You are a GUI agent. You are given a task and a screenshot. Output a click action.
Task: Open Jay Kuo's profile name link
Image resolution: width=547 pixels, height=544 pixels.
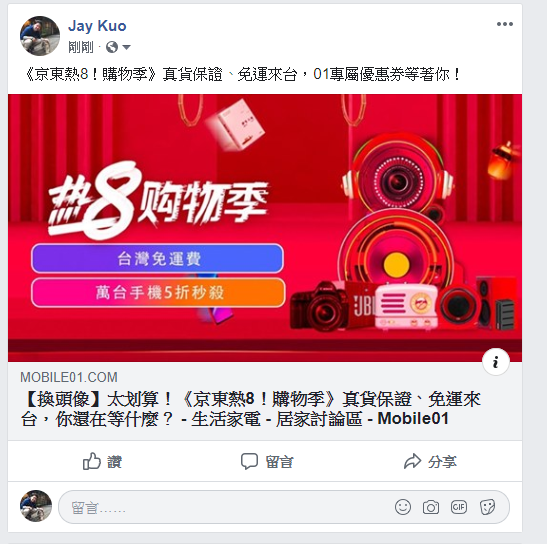pyautogui.click(x=97, y=26)
